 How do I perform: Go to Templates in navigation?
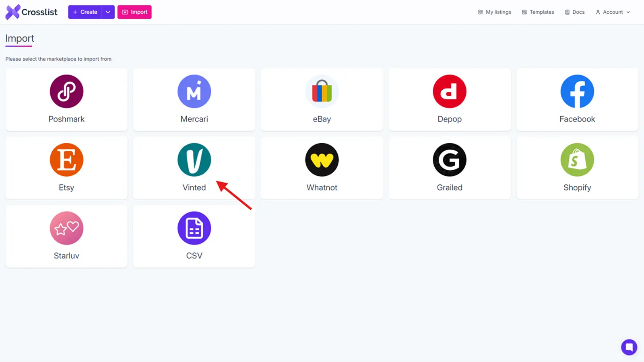click(538, 12)
